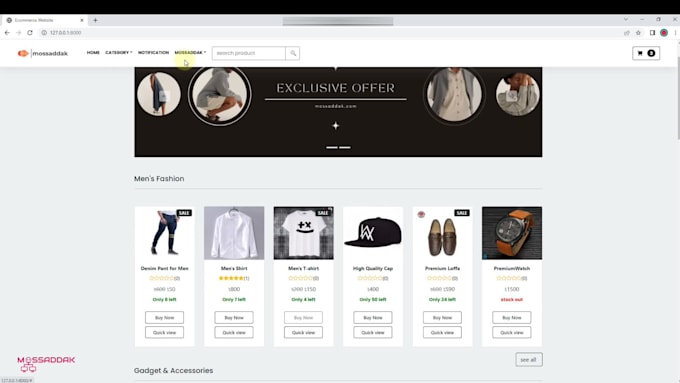Viewport: 680px width, 383px height.
Task: Click High Quality Cap title
Action: click(x=373, y=268)
